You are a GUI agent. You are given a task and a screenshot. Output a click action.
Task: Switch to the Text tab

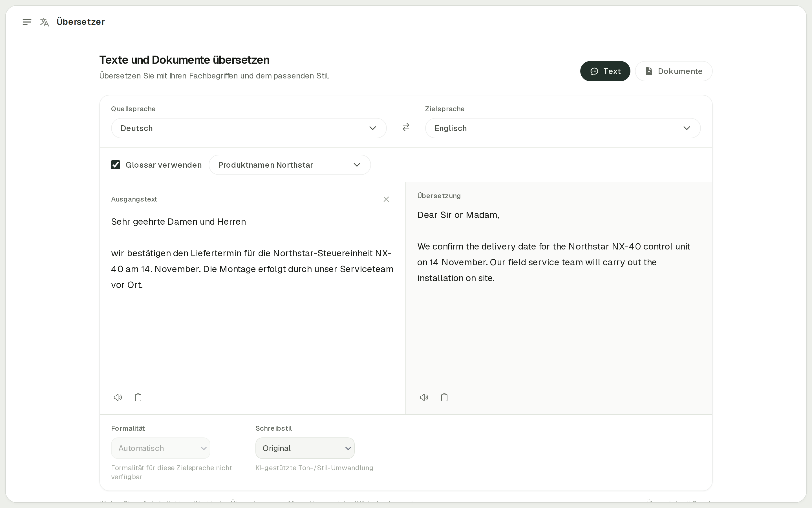pyautogui.click(x=605, y=71)
